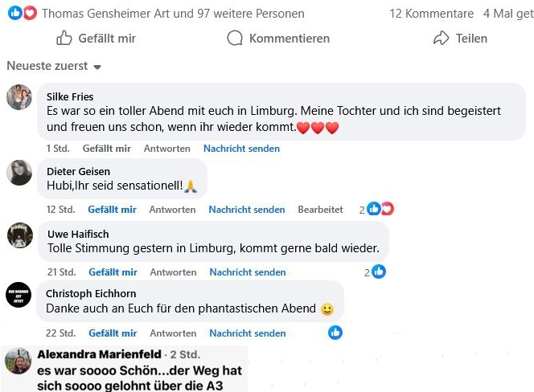Open Silke Fries's profile picture
The image size is (534, 392).
coord(19,97)
